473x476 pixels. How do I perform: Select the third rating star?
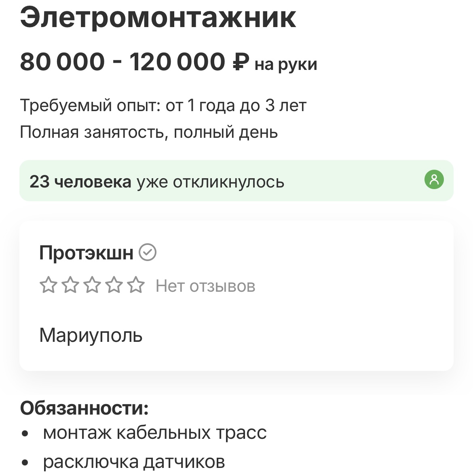pos(93,285)
